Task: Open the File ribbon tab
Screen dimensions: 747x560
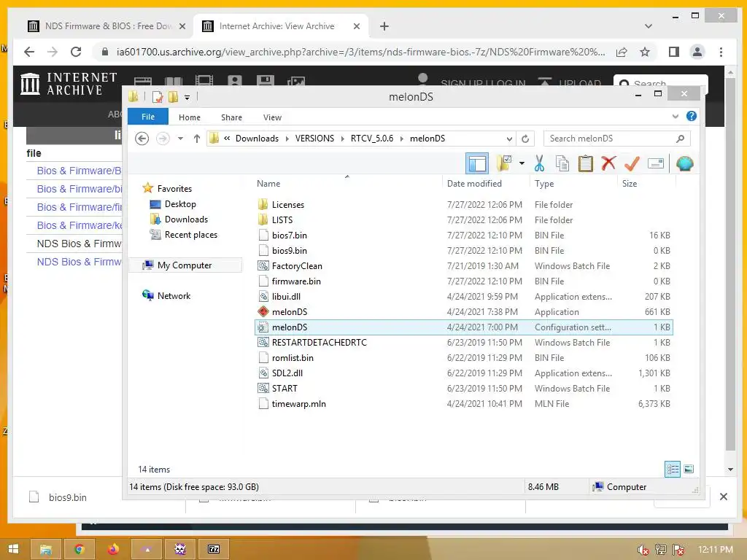Action: point(147,117)
